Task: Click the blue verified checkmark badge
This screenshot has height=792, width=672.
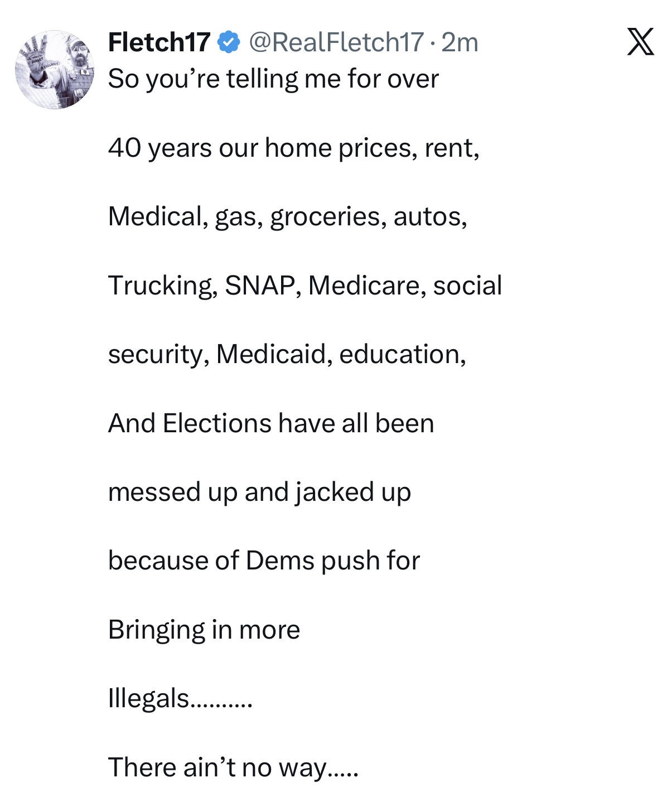Action: [229, 42]
